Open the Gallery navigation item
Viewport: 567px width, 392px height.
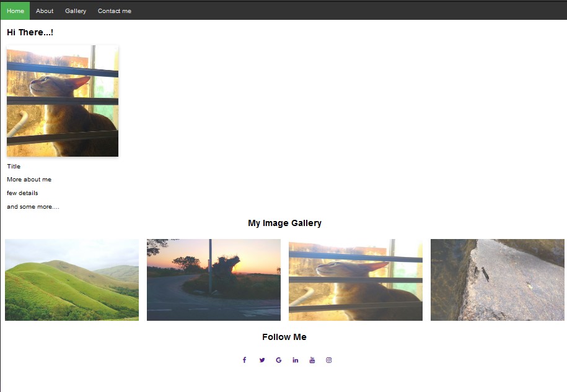[x=75, y=11]
